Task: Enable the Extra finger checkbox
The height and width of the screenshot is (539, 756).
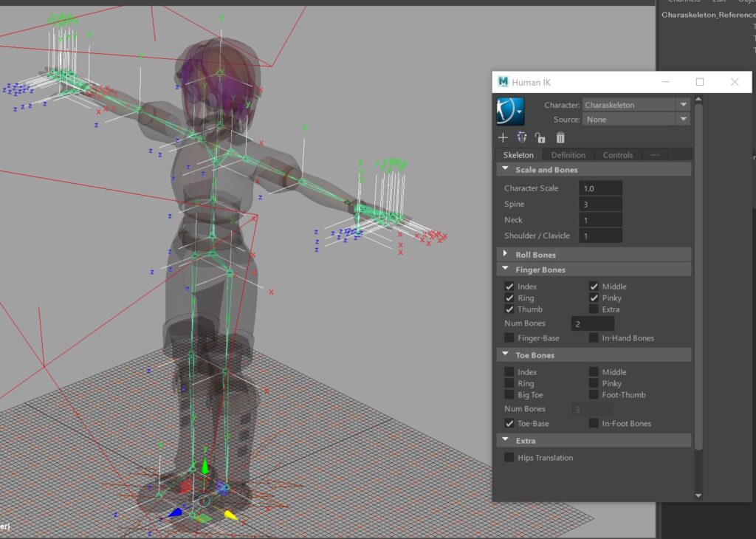Action: click(x=594, y=309)
